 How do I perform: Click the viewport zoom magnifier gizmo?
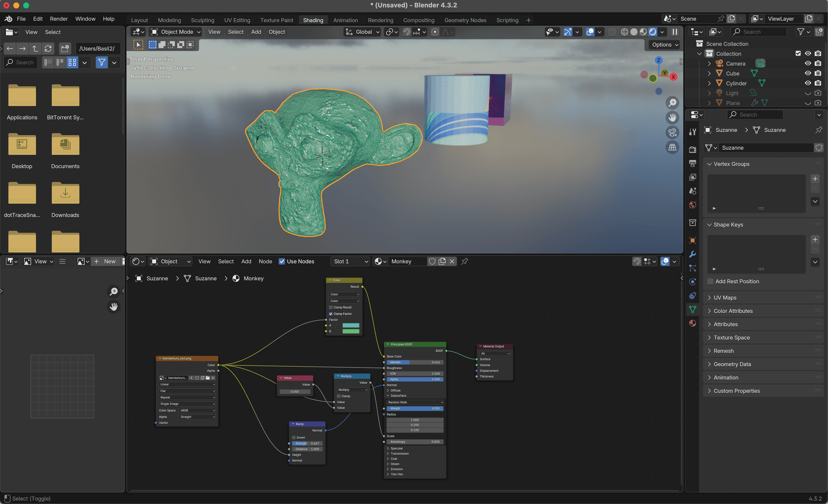tap(672, 103)
